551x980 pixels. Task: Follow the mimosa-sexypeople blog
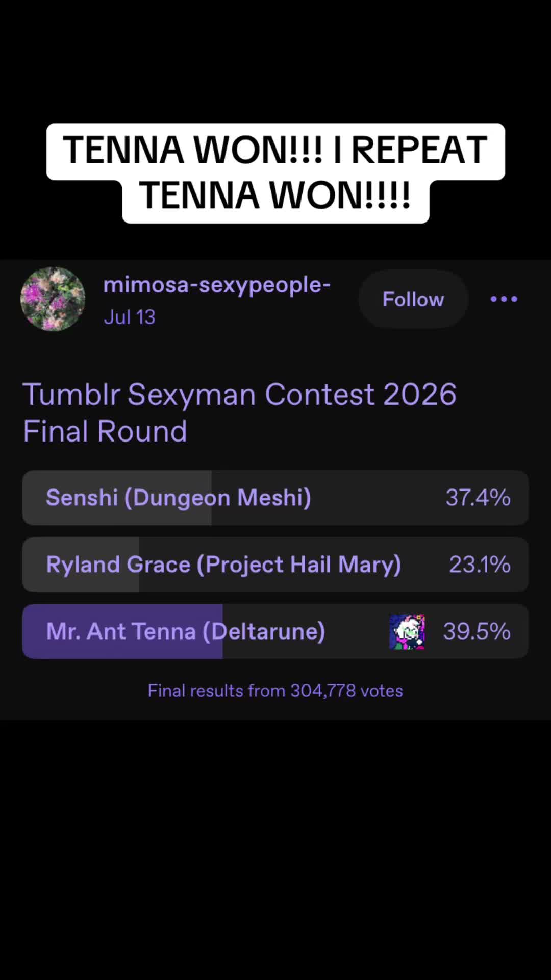pyautogui.click(x=413, y=299)
